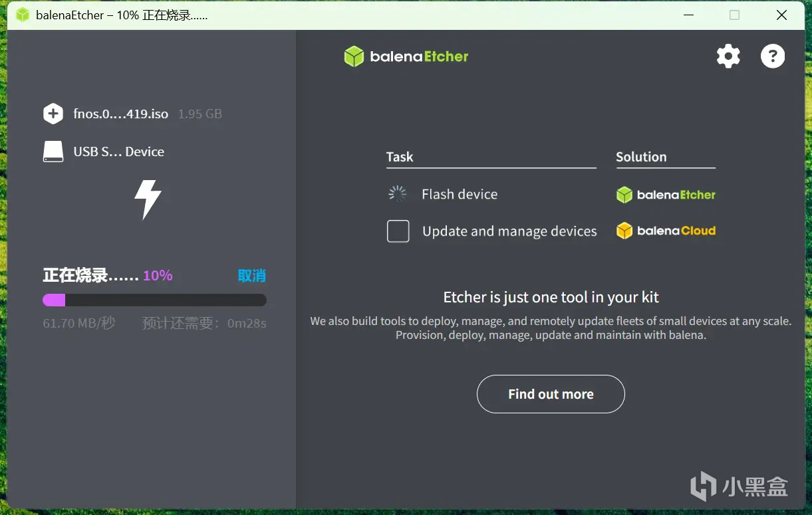The height and width of the screenshot is (515, 812).
Task: Click the 正在烧录 status text
Action: point(90,276)
